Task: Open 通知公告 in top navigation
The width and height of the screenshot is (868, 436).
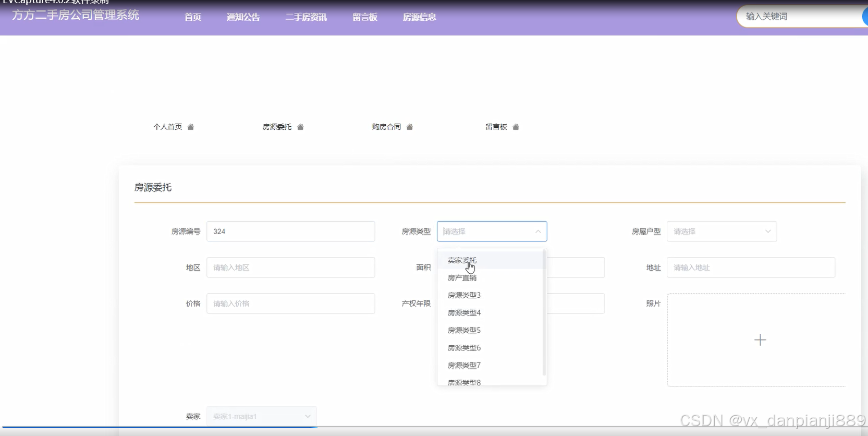Action: (x=243, y=17)
